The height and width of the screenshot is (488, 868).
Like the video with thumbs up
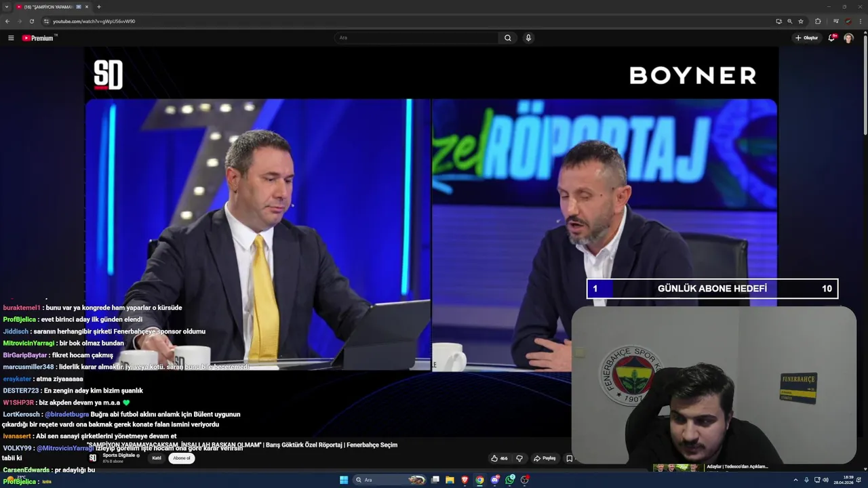tap(499, 458)
